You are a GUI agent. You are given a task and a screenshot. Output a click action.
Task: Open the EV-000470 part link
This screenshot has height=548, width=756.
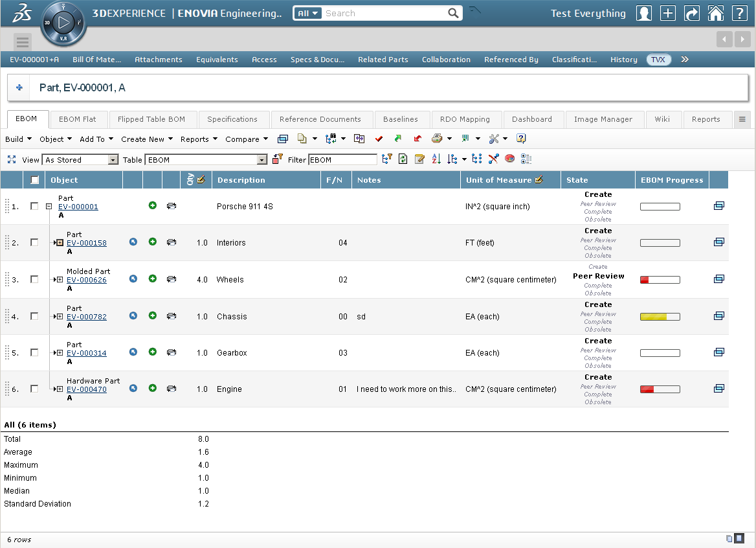click(x=87, y=389)
